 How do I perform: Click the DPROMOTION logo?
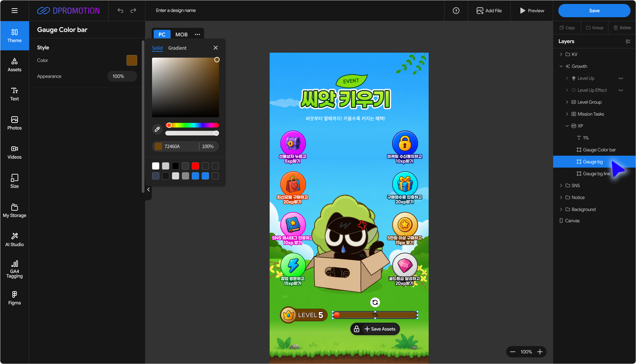(68, 11)
